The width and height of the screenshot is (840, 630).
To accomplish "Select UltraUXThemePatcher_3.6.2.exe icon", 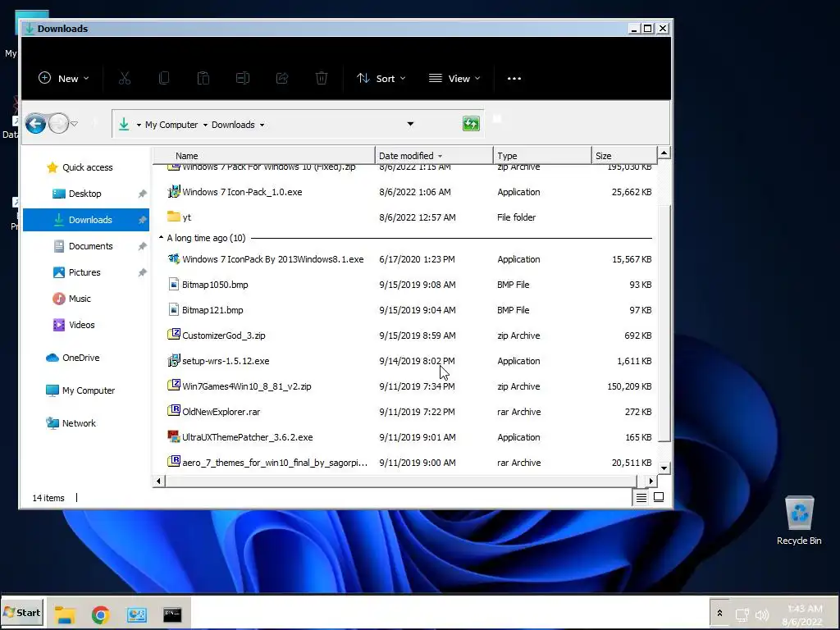I will coord(174,436).
